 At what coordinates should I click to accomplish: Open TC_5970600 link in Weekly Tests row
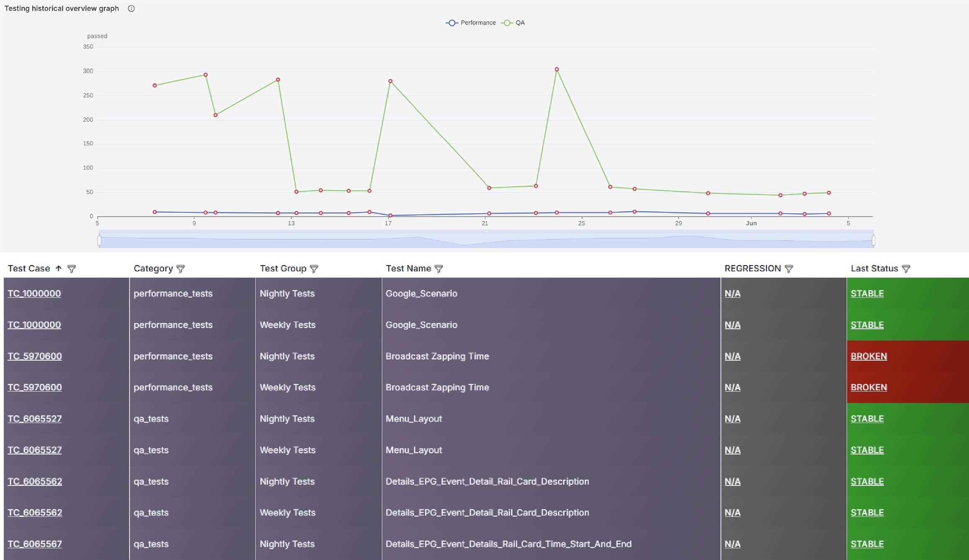pos(35,387)
